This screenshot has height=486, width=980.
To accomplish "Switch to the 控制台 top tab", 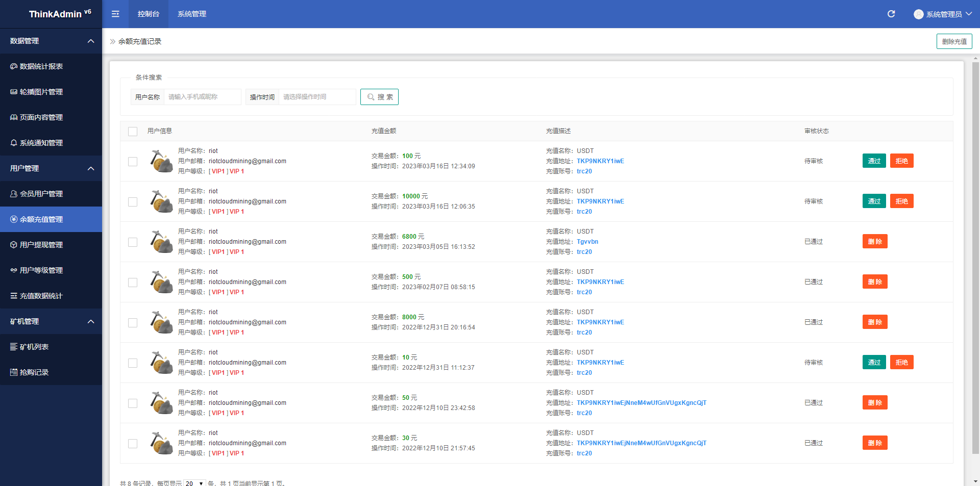I will tap(149, 14).
